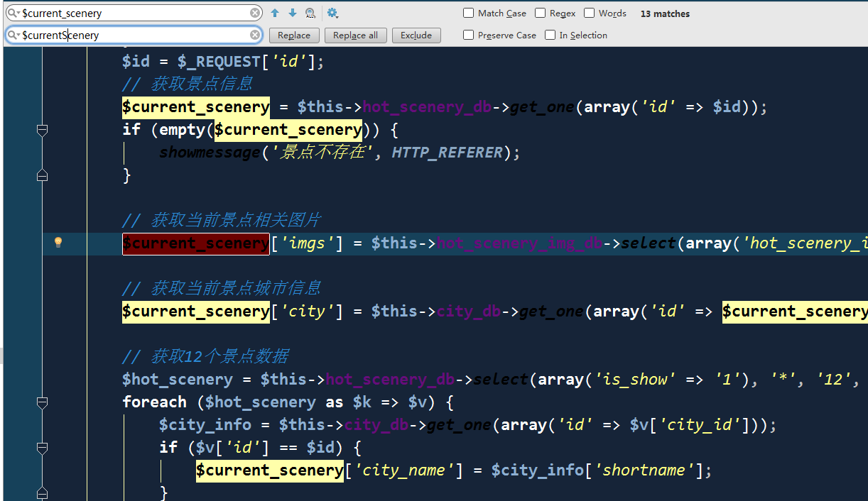
Task: Click $current_scenery on the 'city' line start
Action: click(x=196, y=312)
